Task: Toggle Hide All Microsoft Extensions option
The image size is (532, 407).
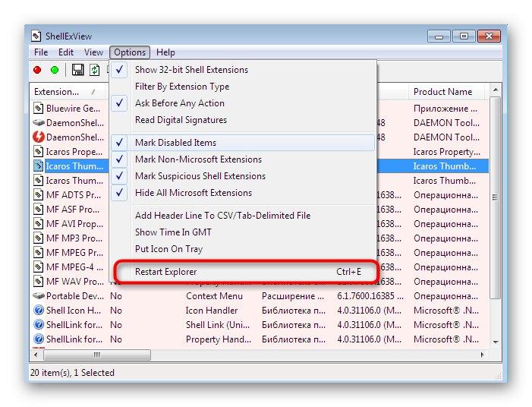Action: click(243, 192)
